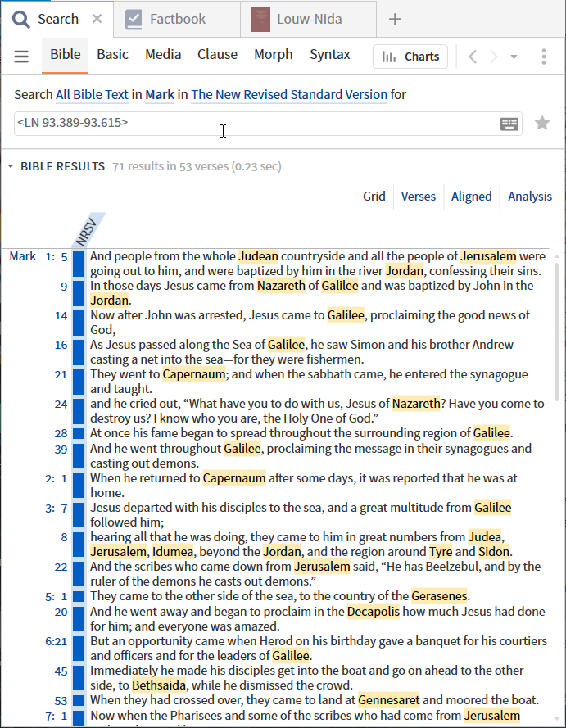
Task: Open the Mark 7:1 verse reference
Action: click(57, 717)
